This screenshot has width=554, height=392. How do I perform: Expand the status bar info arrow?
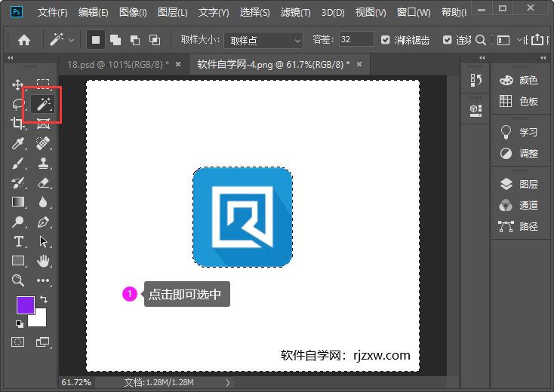[227, 383]
